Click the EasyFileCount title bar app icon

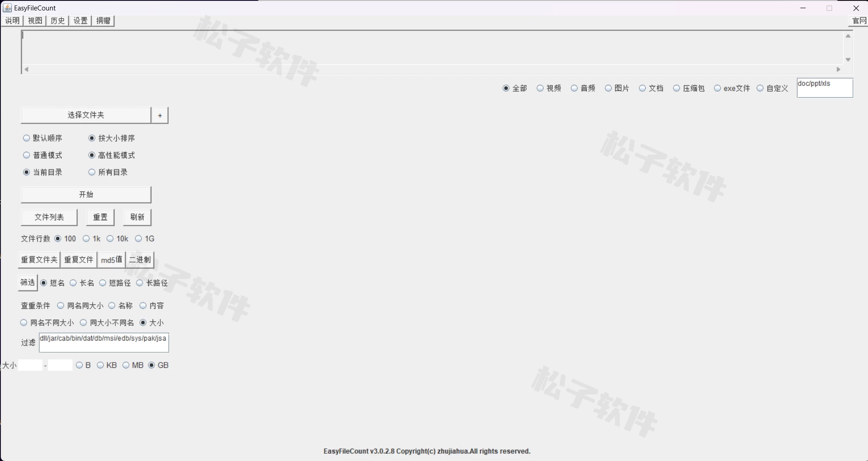[7, 8]
